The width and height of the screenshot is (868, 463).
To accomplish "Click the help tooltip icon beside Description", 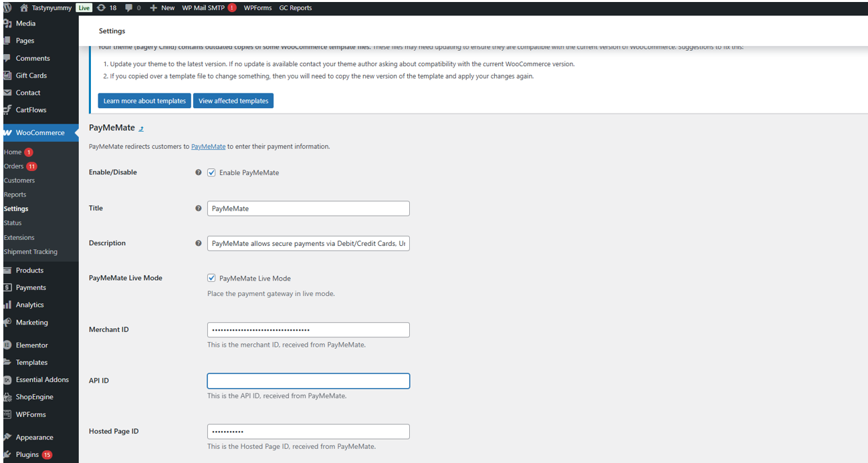I will point(198,243).
